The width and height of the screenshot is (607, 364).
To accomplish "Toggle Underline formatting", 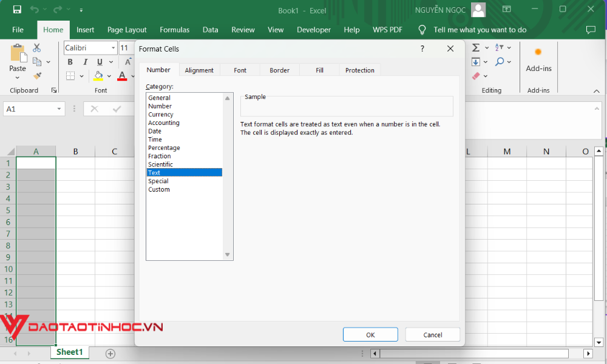I will [x=100, y=62].
